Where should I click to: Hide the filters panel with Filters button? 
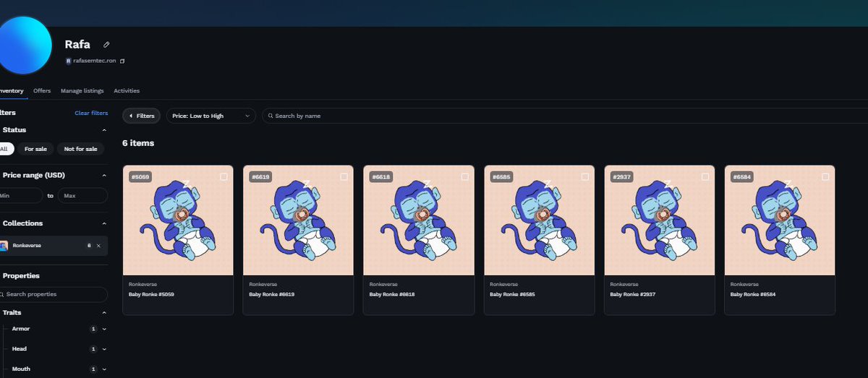click(x=142, y=116)
